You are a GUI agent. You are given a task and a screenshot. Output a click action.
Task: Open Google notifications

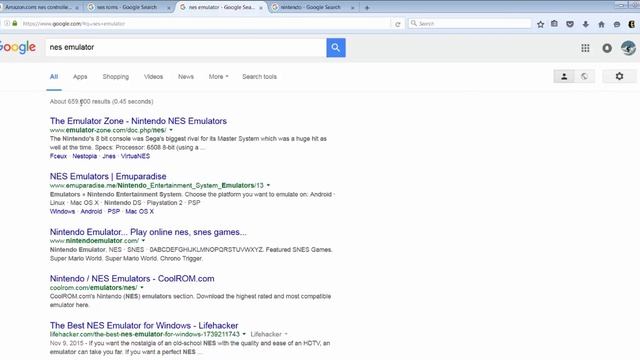[607, 48]
